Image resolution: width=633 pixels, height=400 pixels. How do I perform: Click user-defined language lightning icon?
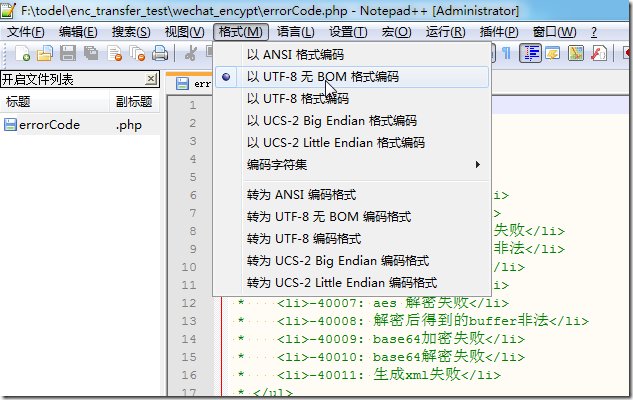(x=553, y=53)
